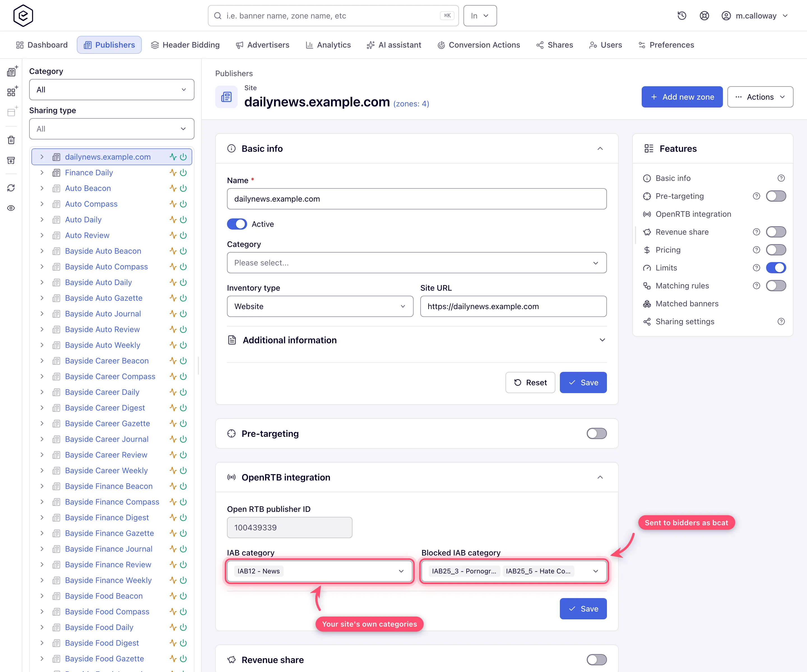Click help icon next to Revenue share feature

(x=756, y=232)
